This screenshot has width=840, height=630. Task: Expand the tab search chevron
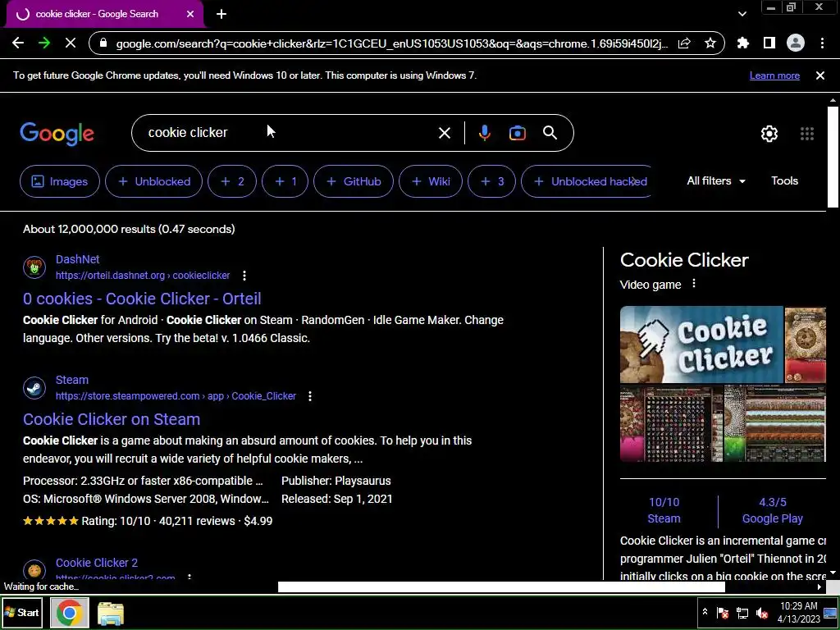(742, 14)
